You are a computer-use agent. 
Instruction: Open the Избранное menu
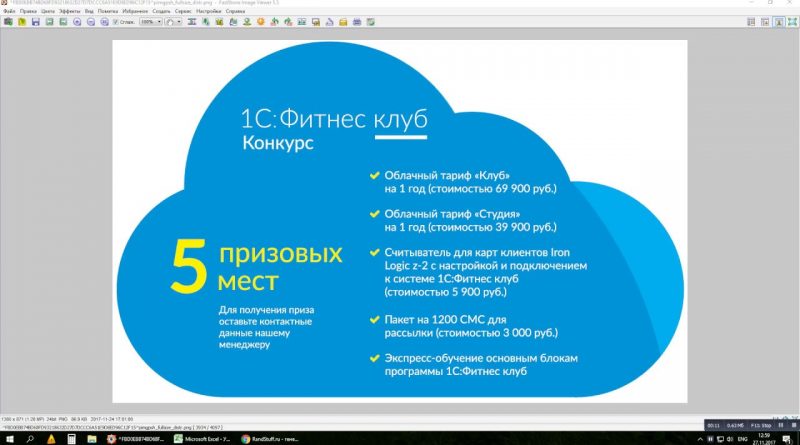click(135, 11)
